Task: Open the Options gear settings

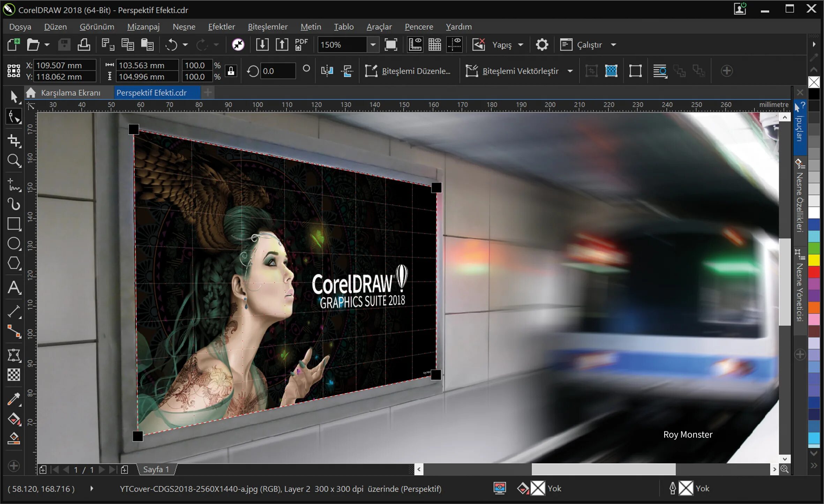Action: [541, 45]
